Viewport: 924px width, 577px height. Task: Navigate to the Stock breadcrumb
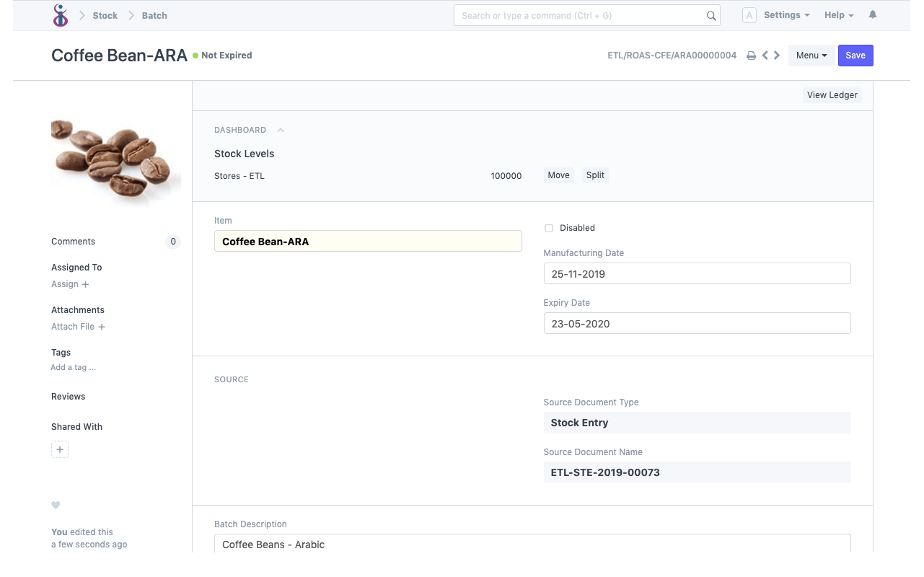[105, 14]
